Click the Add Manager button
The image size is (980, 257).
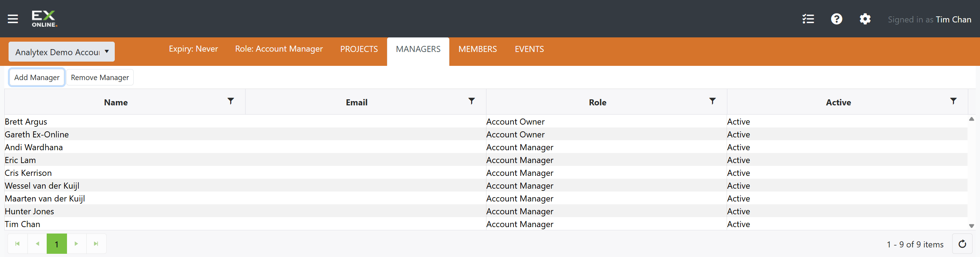pyautogui.click(x=37, y=78)
